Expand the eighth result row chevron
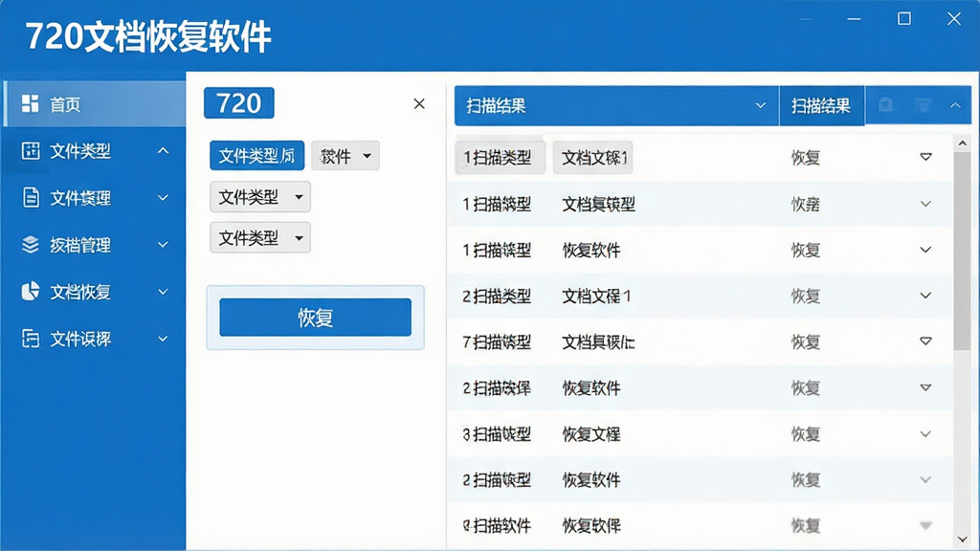The height and width of the screenshot is (551, 980). (925, 480)
